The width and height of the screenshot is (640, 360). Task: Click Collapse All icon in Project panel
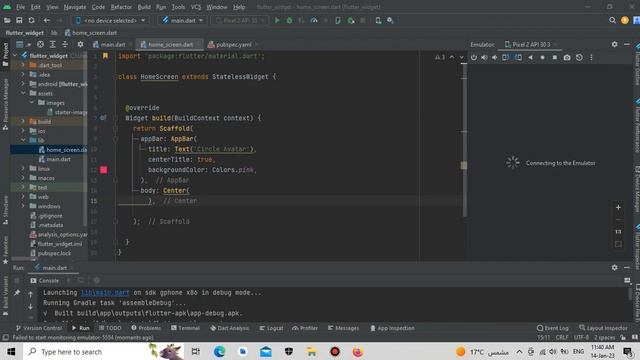click(65, 44)
